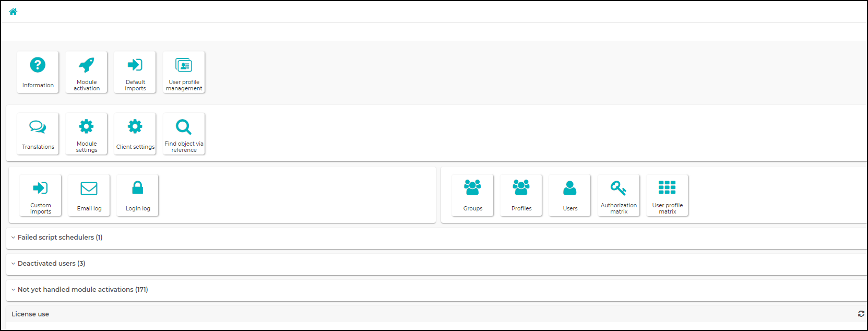Open the Email log tile
The width and height of the screenshot is (868, 331).
point(89,195)
